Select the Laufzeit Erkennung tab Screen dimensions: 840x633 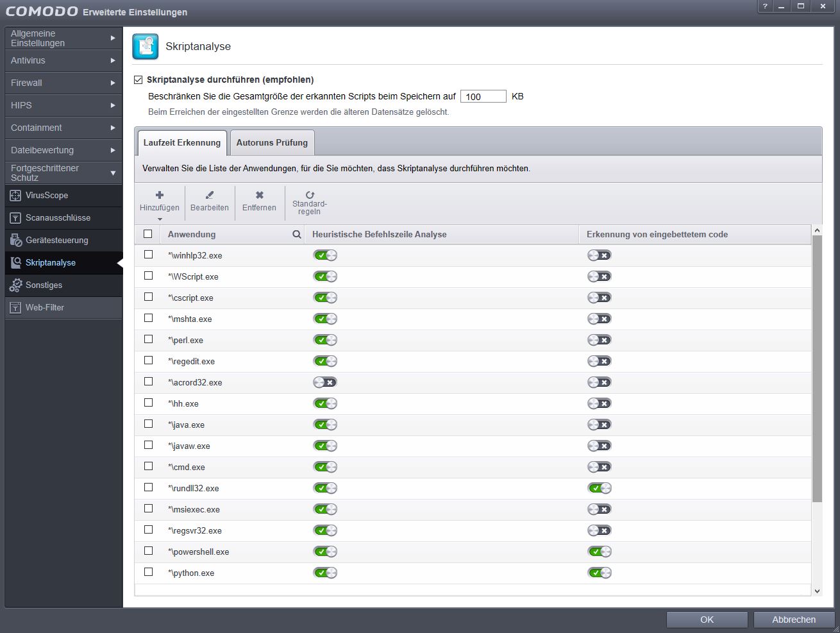coord(182,143)
